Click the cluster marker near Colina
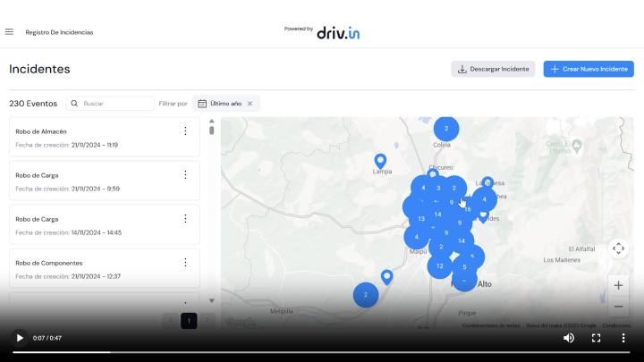The height and width of the screenshot is (362, 644). 446,129
